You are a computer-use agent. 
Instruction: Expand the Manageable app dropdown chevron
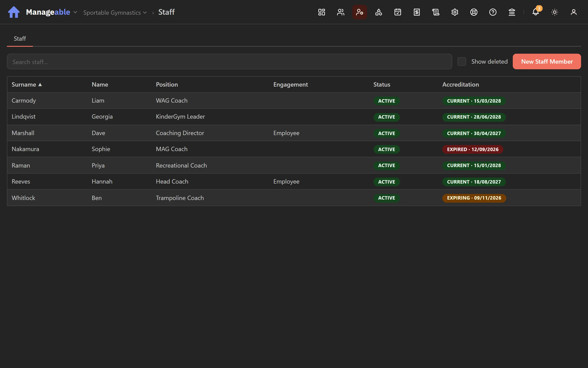tap(75, 12)
